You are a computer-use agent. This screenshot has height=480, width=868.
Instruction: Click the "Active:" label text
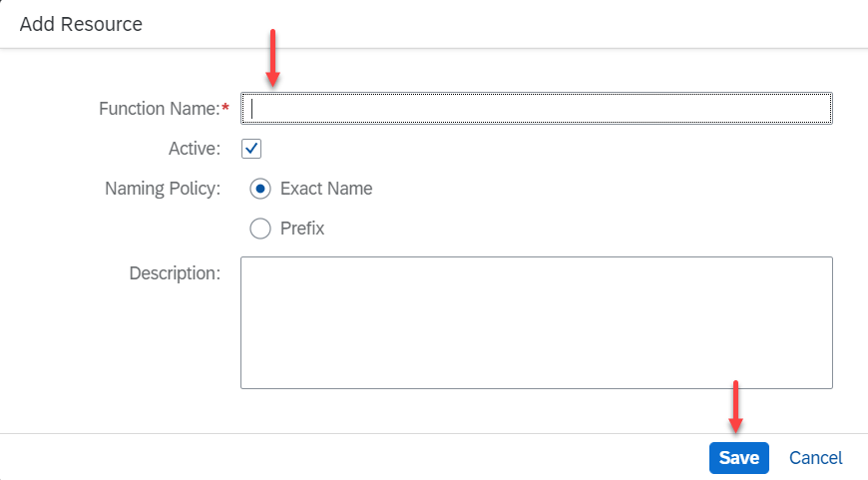(195, 149)
